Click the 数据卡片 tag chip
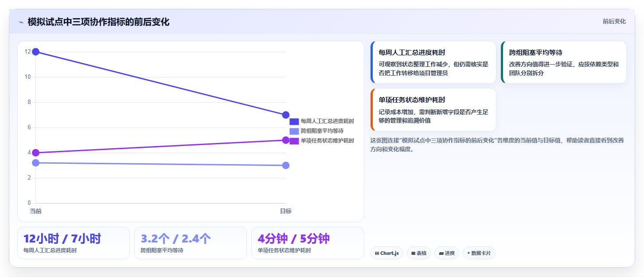This screenshot has width=644, height=277. [x=479, y=253]
